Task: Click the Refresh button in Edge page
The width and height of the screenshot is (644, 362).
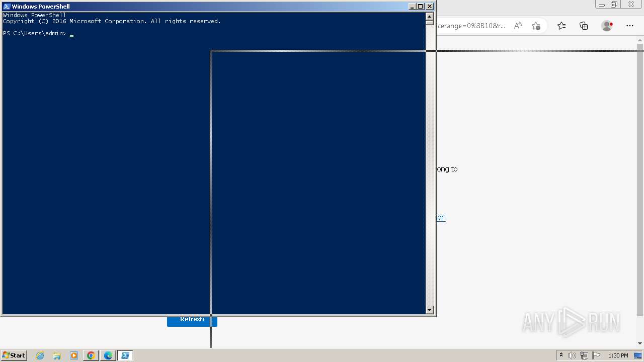Action: coord(192,321)
